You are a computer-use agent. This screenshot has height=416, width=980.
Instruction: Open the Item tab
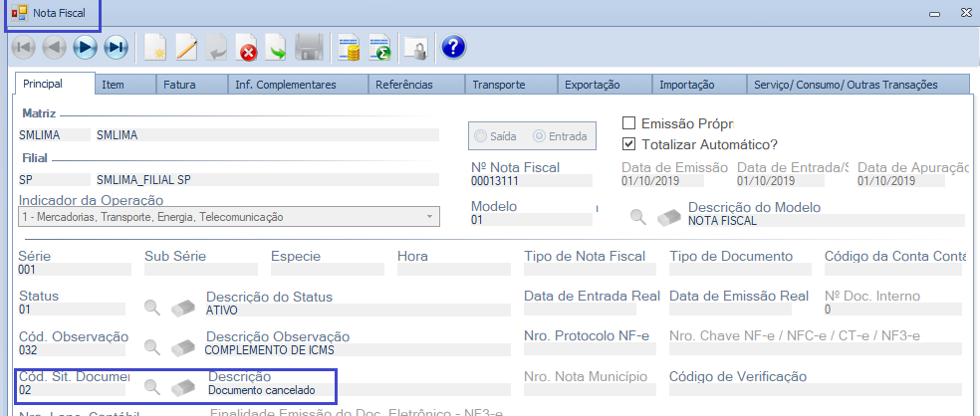tap(125, 85)
